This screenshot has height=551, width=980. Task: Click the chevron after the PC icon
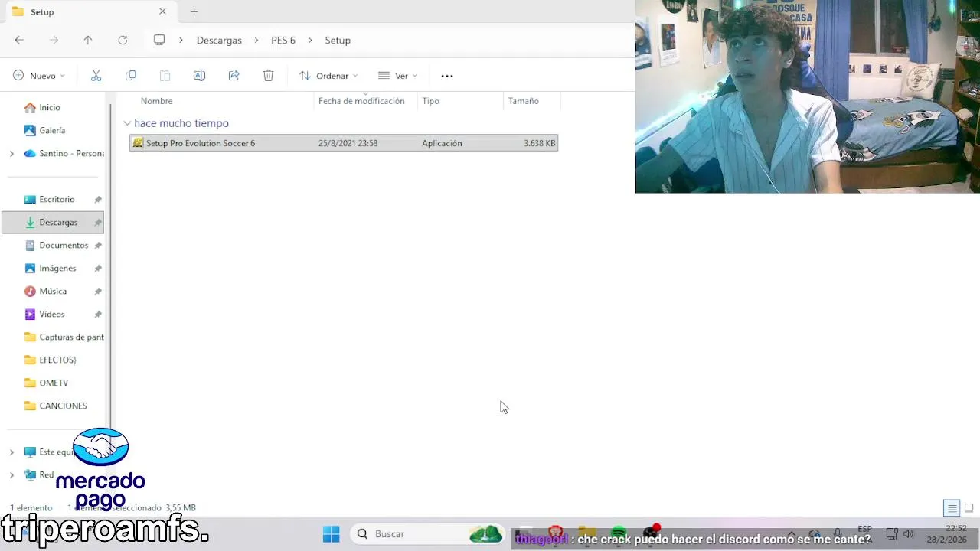(x=181, y=40)
